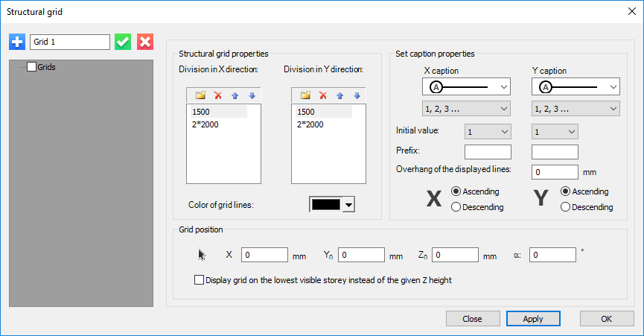Click the Y caption Prefix field
This screenshot has height=336, width=644.
[555, 151]
